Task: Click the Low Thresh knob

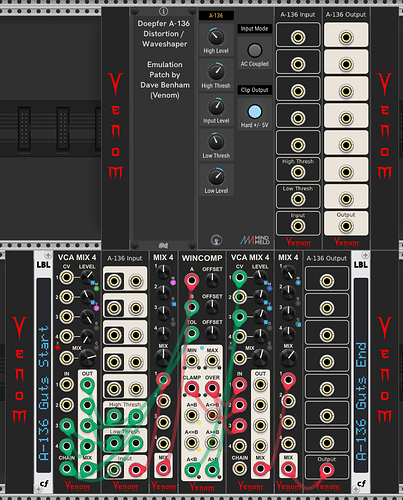Action: (216, 141)
